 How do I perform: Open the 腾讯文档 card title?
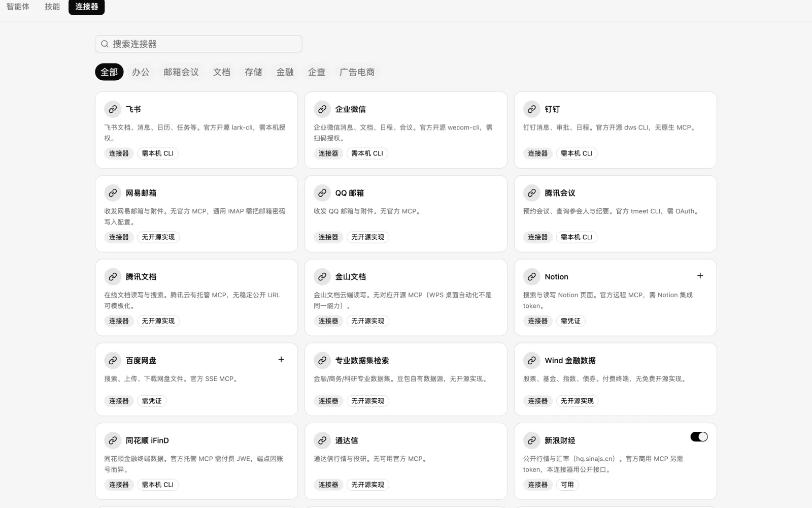pyautogui.click(x=141, y=277)
